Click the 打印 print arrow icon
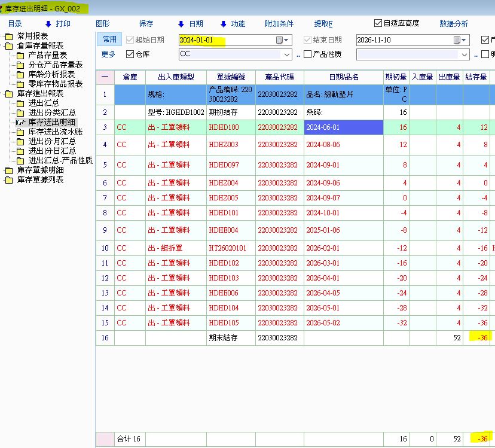This screenshot has height=448, width=495. coord(48,24)
